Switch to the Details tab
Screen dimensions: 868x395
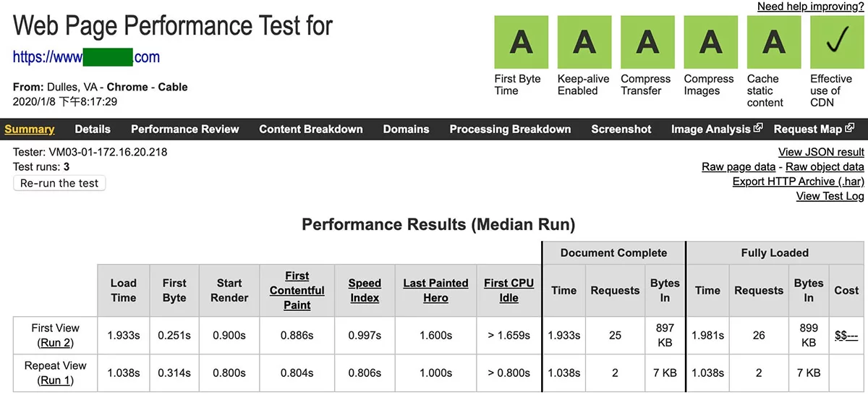pos(93,129)
